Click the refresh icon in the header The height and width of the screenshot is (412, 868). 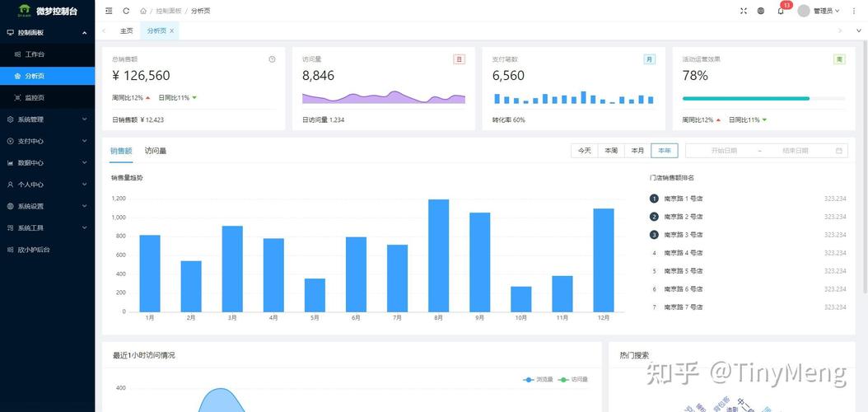(126, 11)
